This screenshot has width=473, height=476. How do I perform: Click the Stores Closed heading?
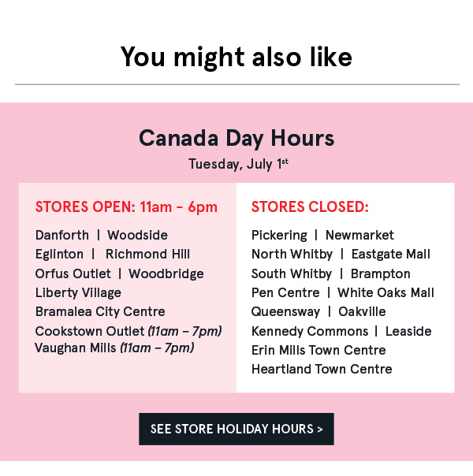(x=310, y=207)
